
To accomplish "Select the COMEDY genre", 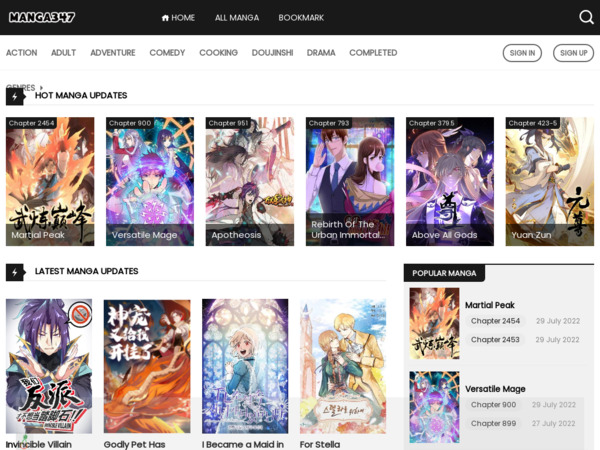I will point(167,53).
